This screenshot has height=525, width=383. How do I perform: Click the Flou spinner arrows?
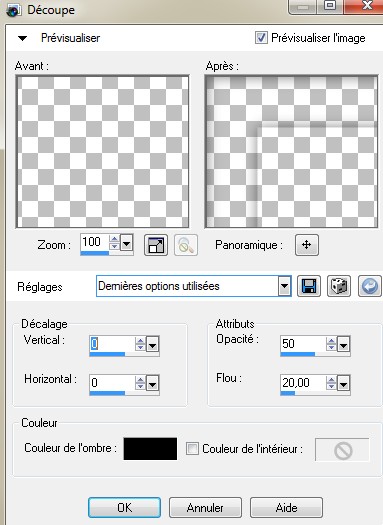coord(331,383)
